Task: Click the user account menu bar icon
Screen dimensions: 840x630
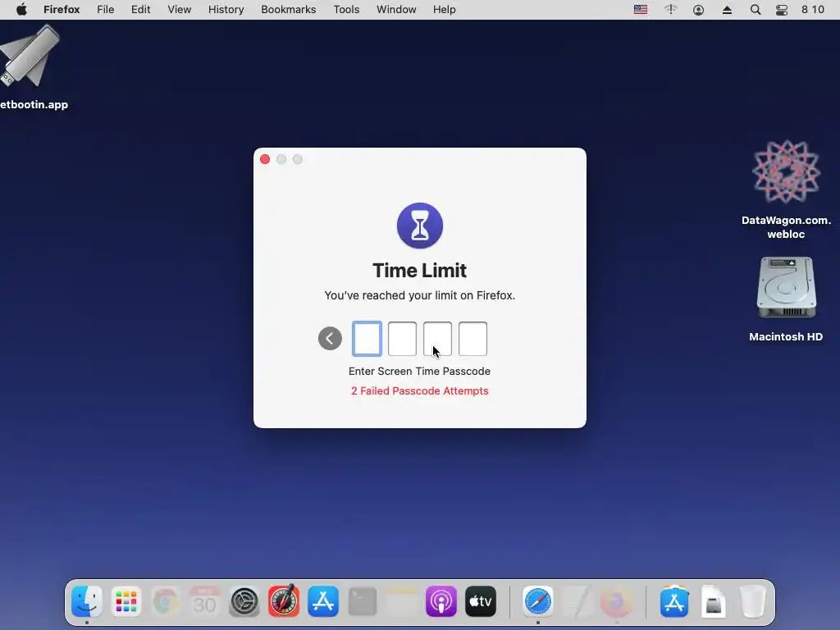Action: 699,10
